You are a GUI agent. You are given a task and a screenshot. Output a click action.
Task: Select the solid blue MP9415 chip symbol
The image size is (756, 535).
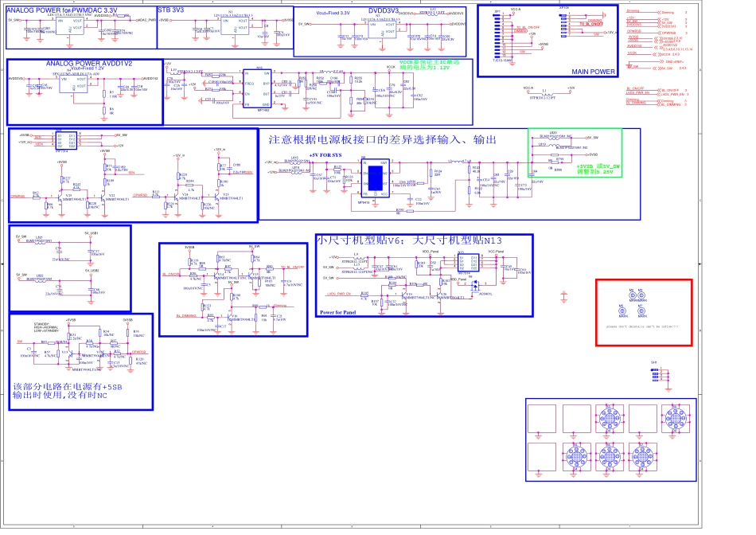(373, 178)
